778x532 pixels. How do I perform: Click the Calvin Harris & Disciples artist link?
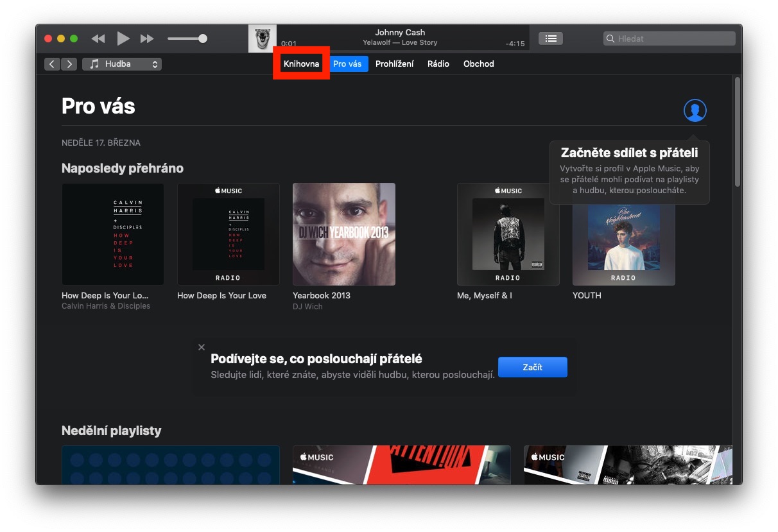pos(106,306)
